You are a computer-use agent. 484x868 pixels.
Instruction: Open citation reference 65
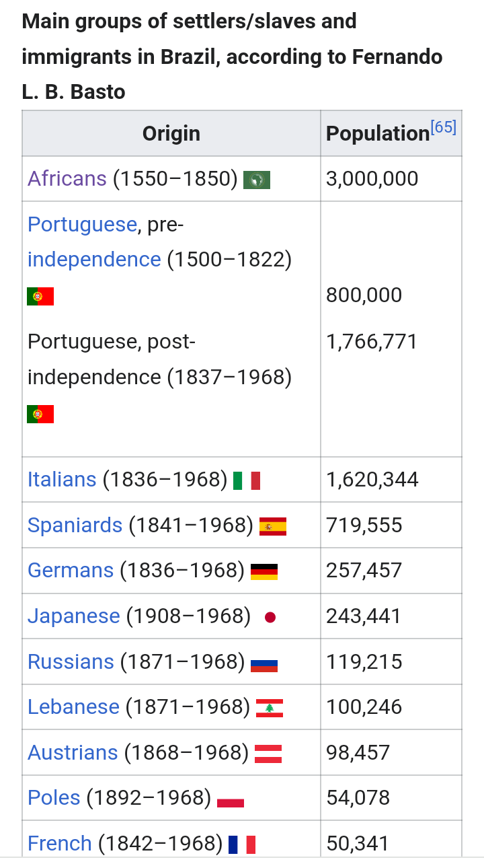(x=444, y=127)
